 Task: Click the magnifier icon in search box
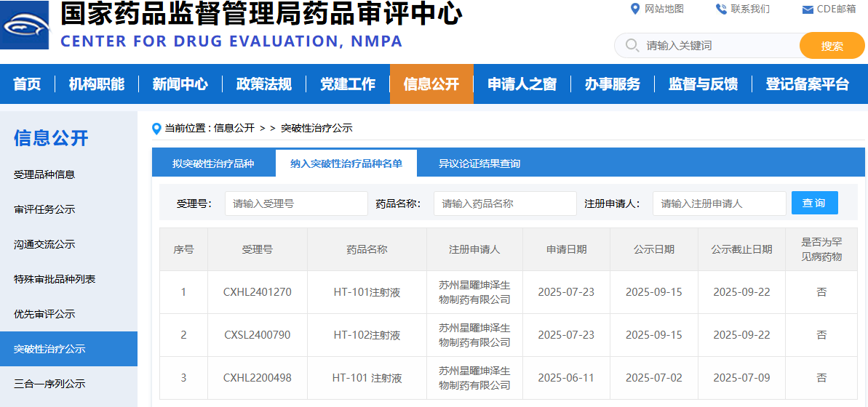tap(632, 46)
